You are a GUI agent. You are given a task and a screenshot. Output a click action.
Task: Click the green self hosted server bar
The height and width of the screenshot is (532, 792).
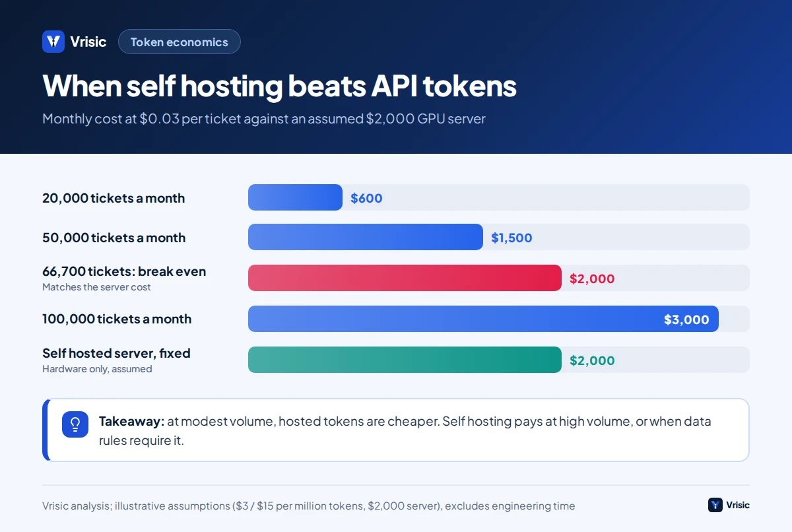click(405, 360)
